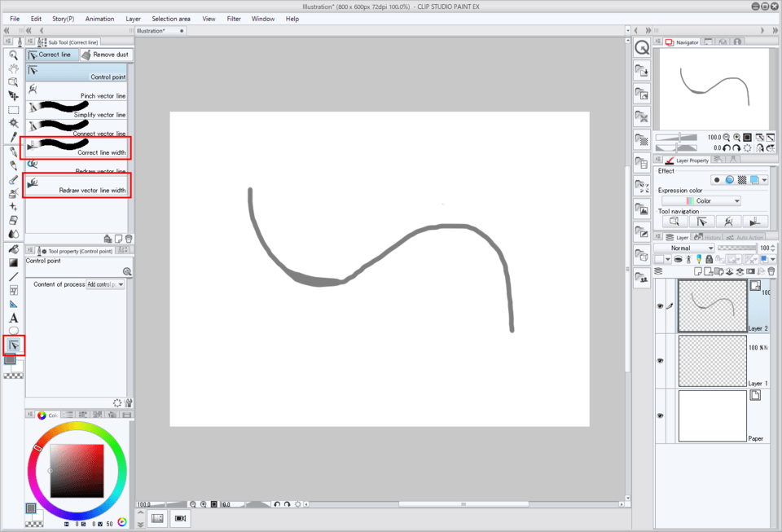Open the layer blending mode dropdown

(687, 248)
